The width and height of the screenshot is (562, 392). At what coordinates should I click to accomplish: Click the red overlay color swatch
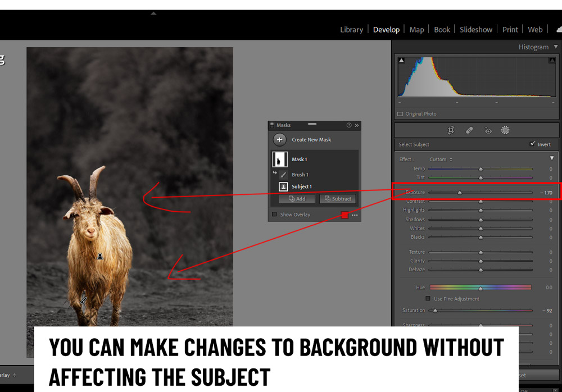[x=345, y=215]
